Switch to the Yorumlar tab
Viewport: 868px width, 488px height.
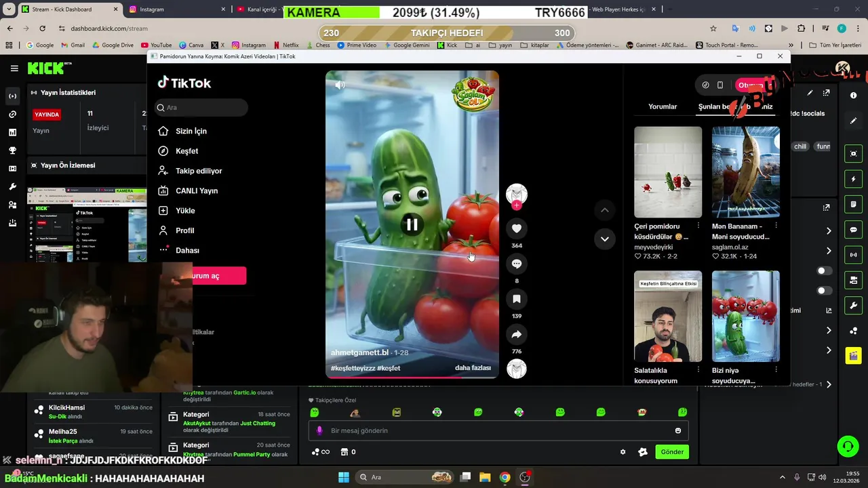(x=663, y=106)
